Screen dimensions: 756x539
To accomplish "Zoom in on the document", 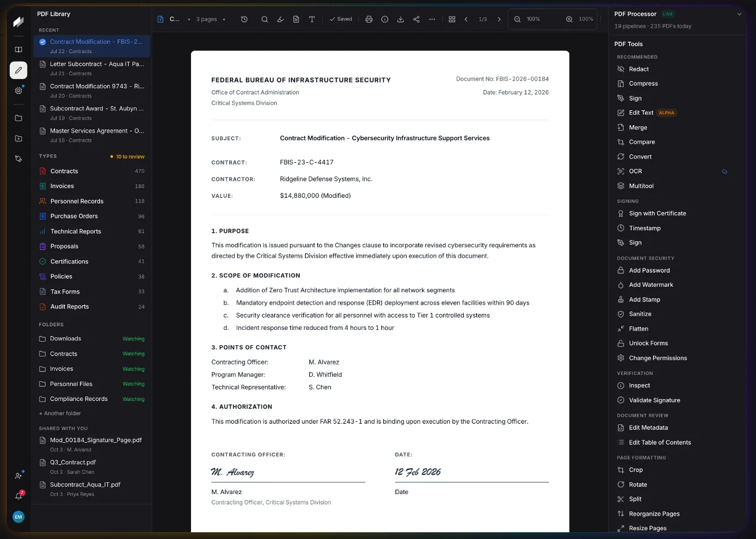I will click(x=569, y=19).
